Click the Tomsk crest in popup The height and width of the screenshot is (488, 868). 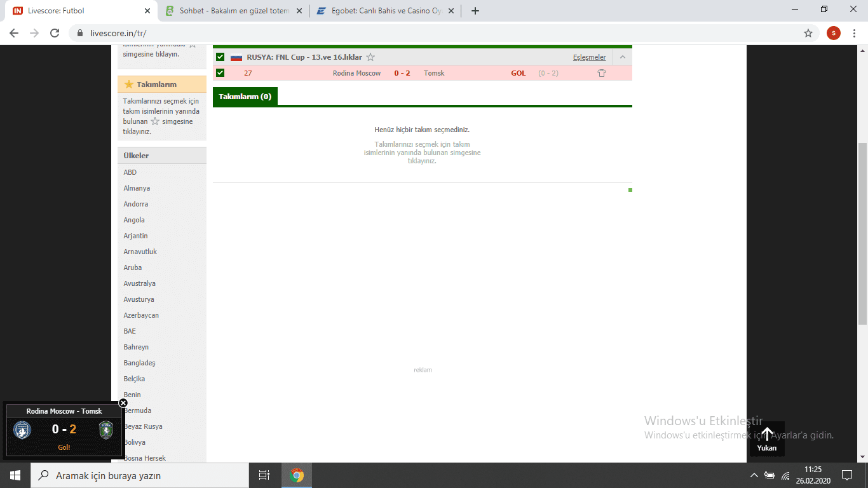[106, 430]
